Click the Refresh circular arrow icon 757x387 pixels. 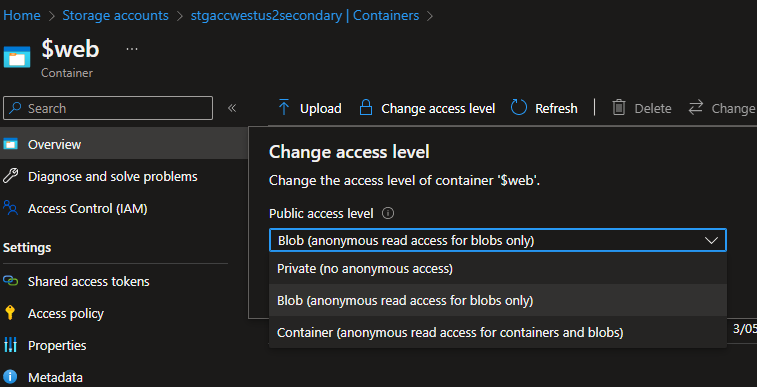[x=519, y=108]
